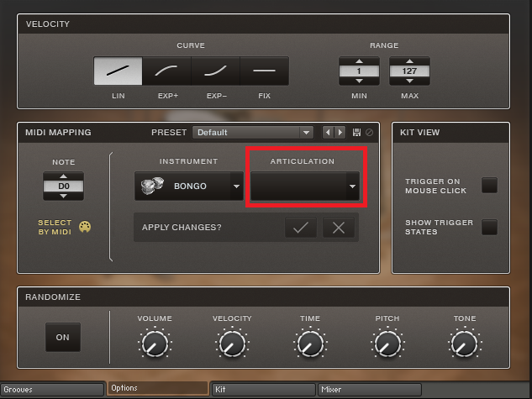The image size is (532, 399).
Task: Click the randomize Volume knob
Action: (x=155, y=344)
